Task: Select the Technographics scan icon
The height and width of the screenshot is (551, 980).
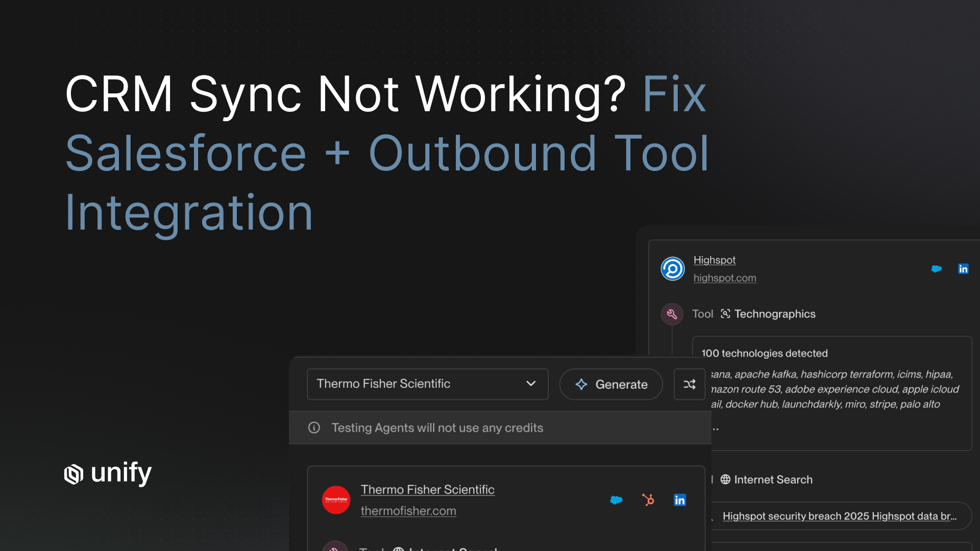Action: (x=726, y=314)
